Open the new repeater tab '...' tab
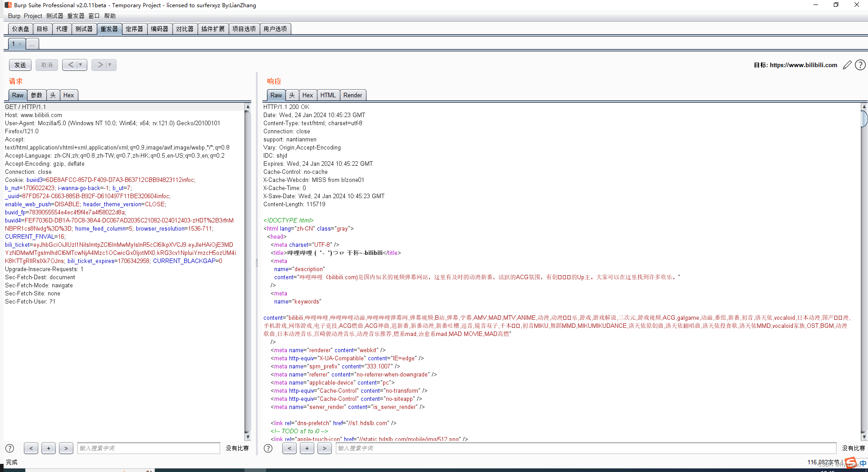The image size is (868, 472). pos(32,44)
